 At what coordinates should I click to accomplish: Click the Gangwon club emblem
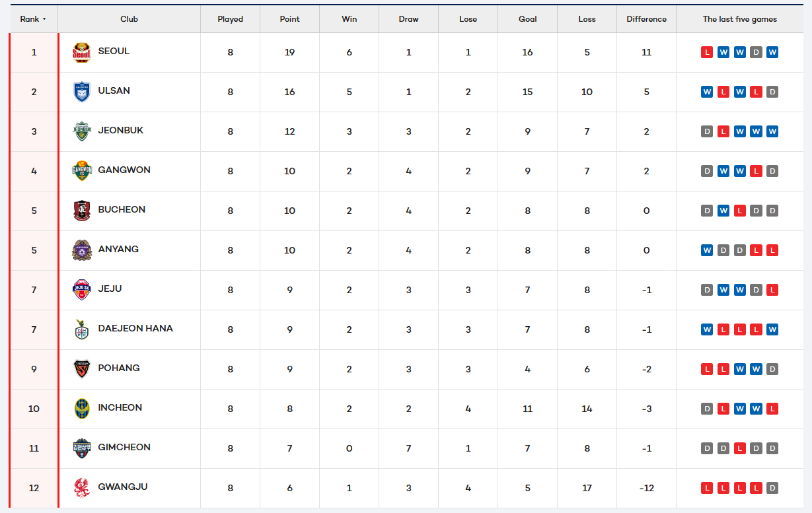coord(81,171)
